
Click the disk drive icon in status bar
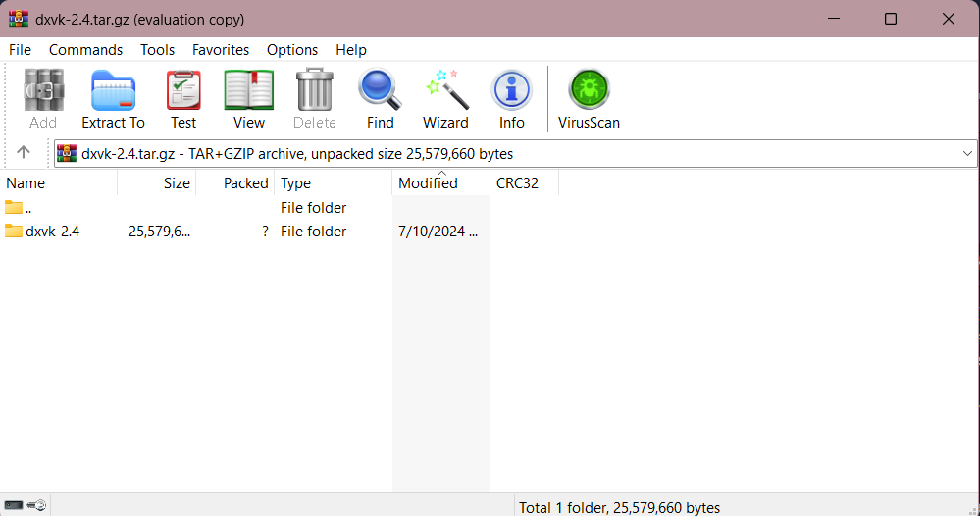(14, 505)
